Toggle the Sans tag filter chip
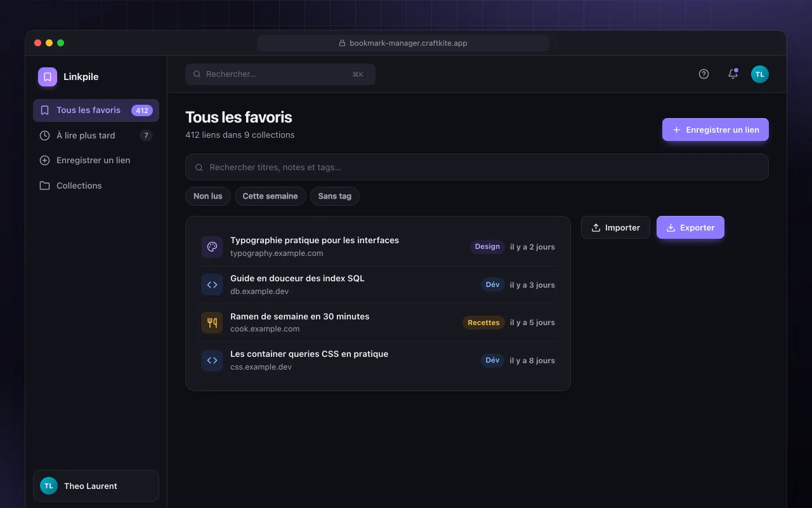This screenshot has width=812, height=508. point(335,196)
